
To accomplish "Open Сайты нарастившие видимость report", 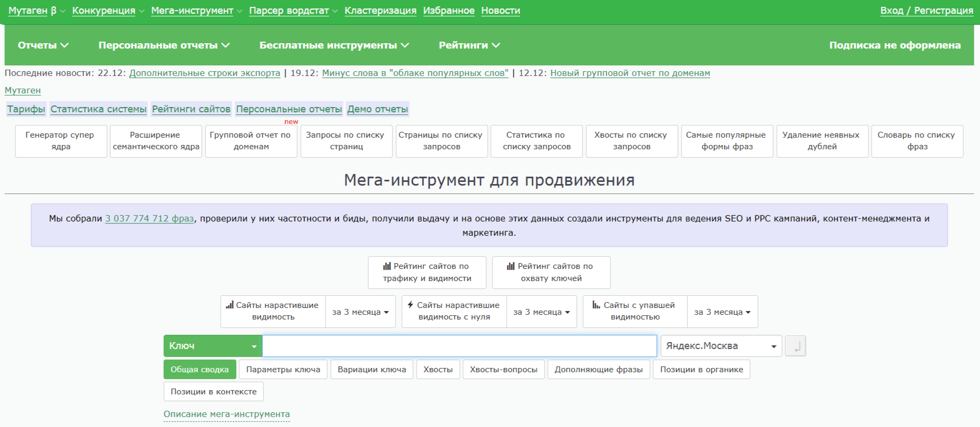I will [273, 312].
